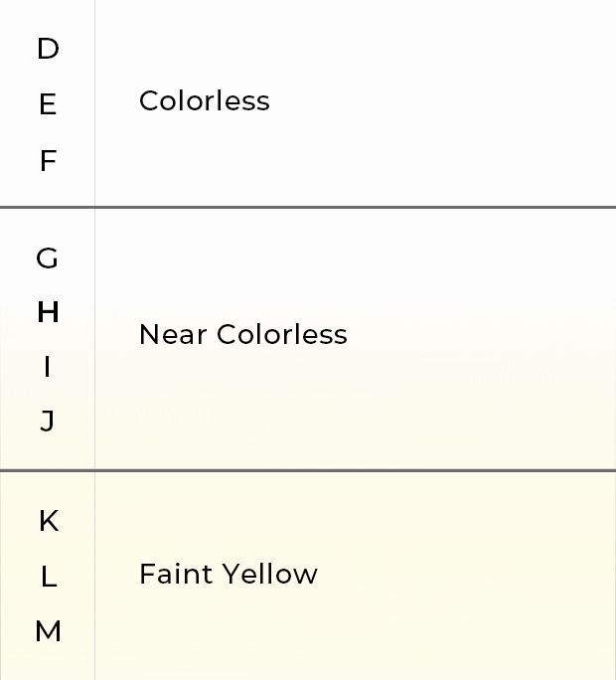Select the K color grade letter
This screenshot has height=680, width=616.
49,521
